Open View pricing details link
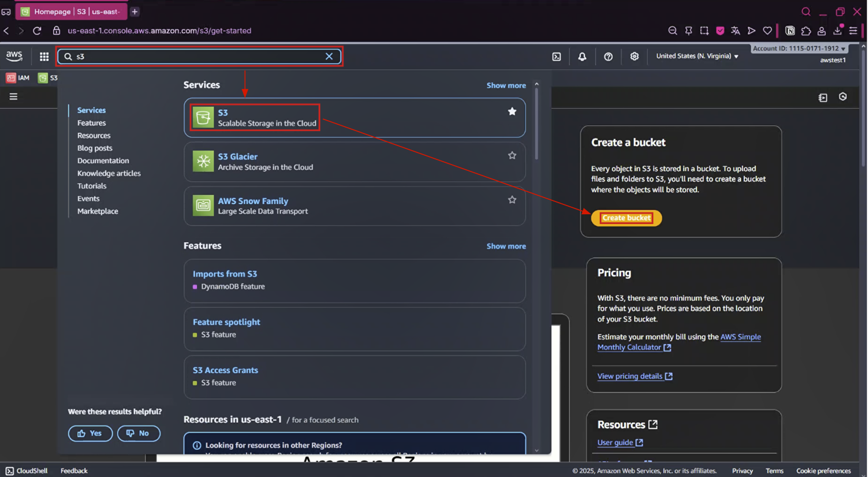The width and height of the screenshot is (868, 477). [x=635, y=376]
